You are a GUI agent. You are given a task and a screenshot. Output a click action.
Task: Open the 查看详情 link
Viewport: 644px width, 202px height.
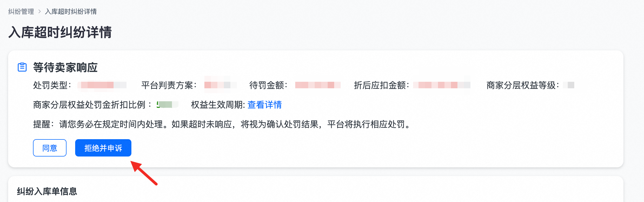click(264, 105)
